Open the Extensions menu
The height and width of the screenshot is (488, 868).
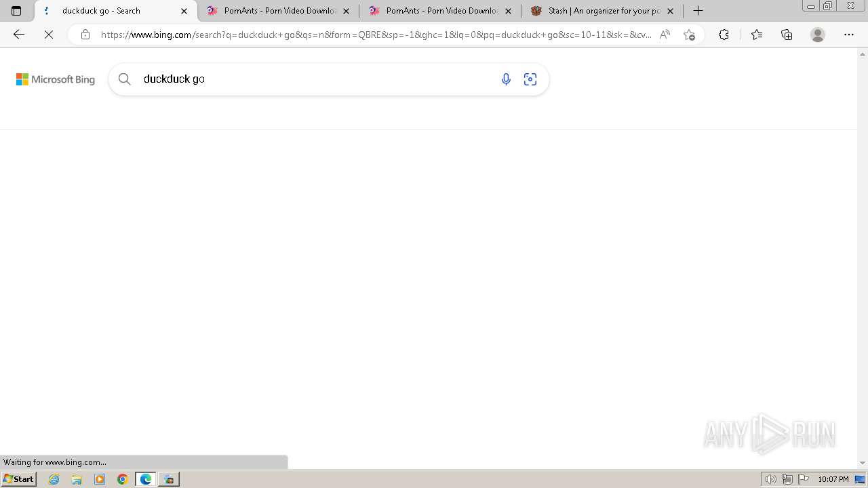724,35
